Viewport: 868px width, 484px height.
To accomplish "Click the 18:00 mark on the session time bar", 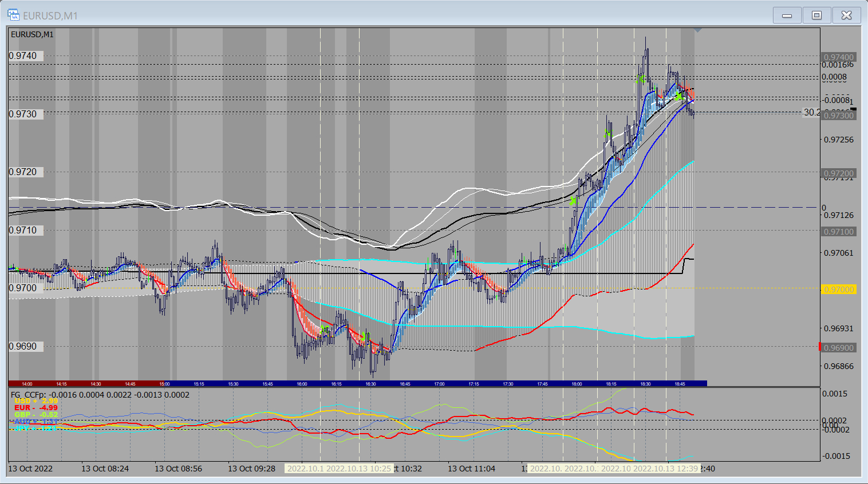I will [577, 384].
